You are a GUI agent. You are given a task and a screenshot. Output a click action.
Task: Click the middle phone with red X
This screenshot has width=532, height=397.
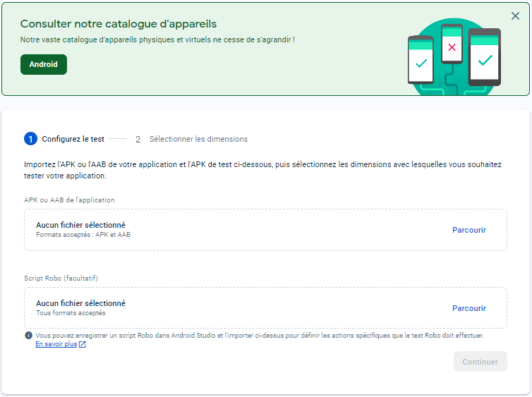pos(452,47)
